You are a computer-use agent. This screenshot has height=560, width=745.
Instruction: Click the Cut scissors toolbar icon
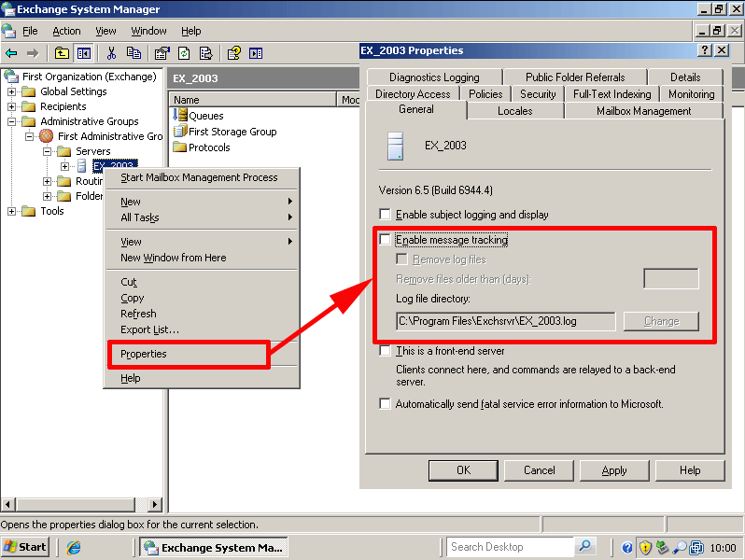pyautogui.click(x=111, y=53)
